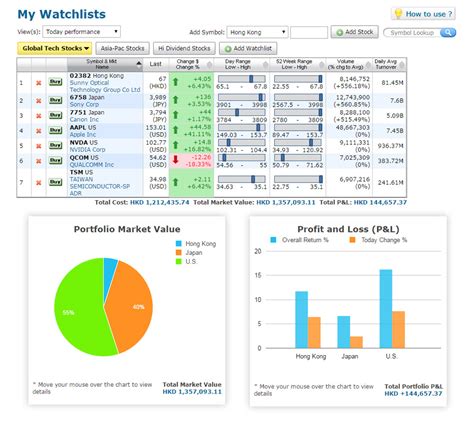Open the How to use ? help
Screen dimensions: 474x421
pos(423,14)
